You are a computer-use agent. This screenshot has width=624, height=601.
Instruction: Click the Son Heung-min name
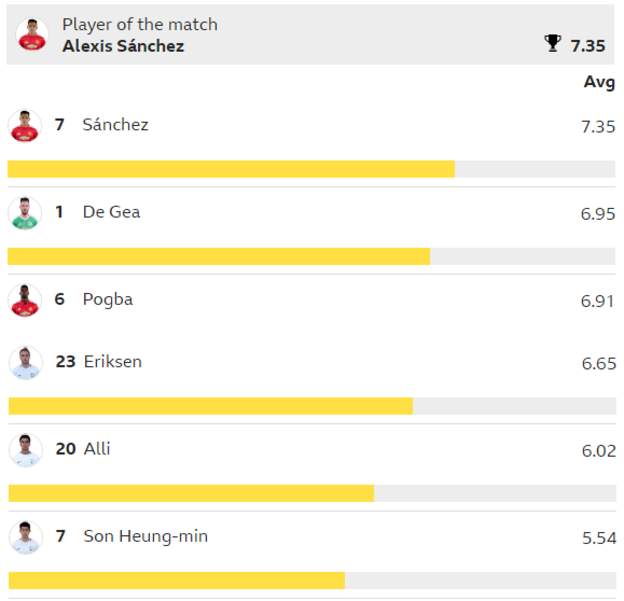(146, 536)
